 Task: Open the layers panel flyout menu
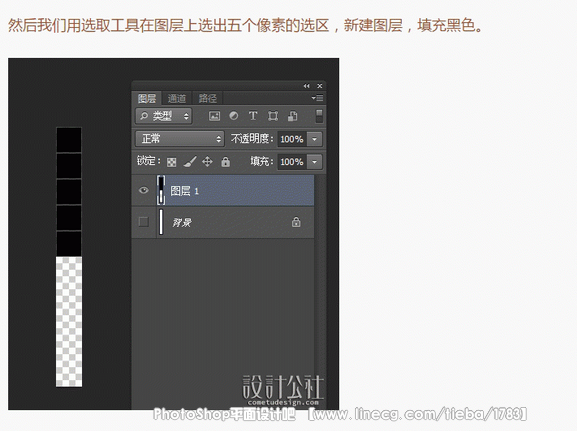tap(317, 98)
